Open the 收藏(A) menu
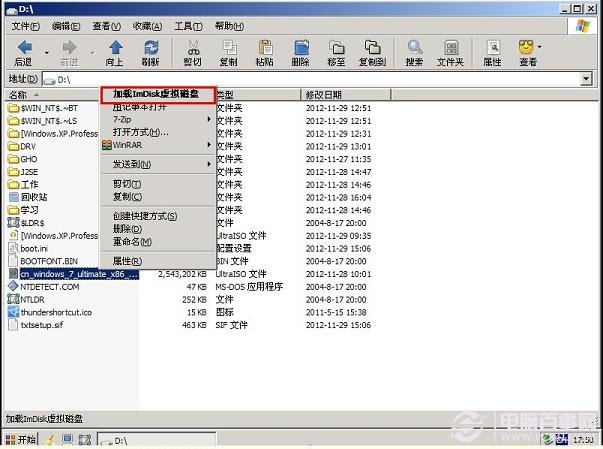 pyautogui.click(x=147, y=26)
